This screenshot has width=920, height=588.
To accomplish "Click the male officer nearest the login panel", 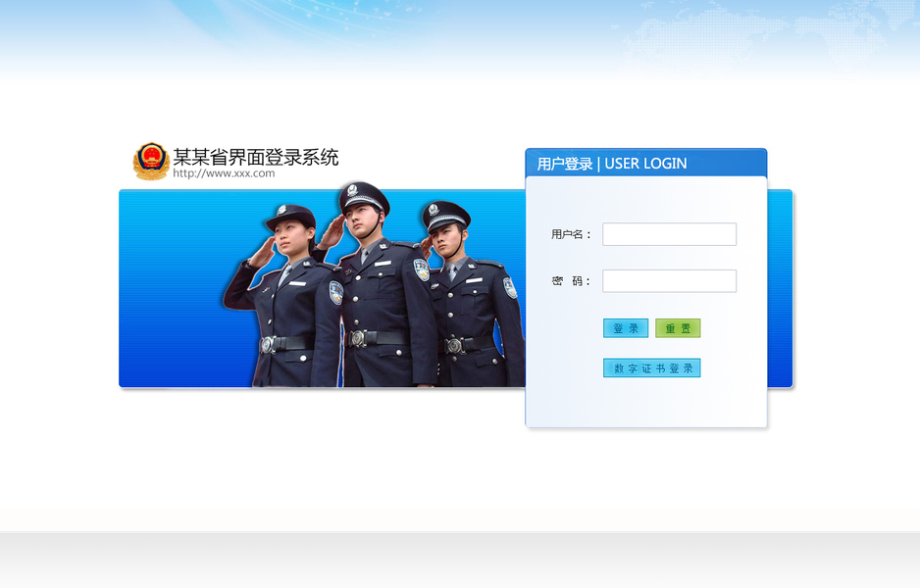I will (x=470, y=294).
